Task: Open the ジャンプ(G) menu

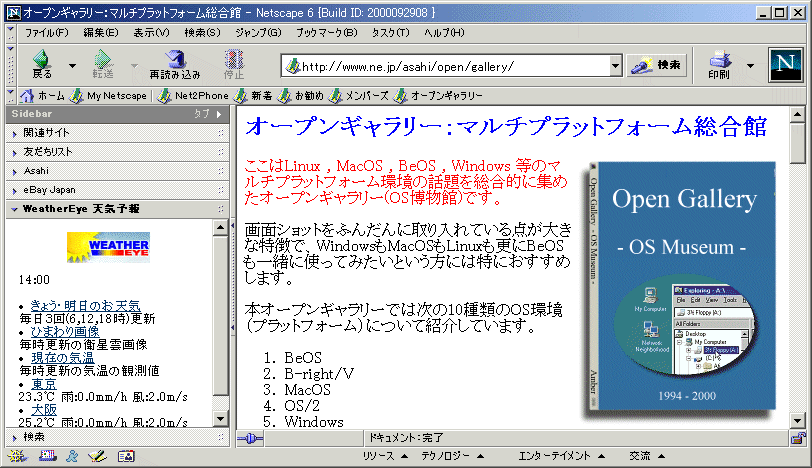Action: coord(258,33)
